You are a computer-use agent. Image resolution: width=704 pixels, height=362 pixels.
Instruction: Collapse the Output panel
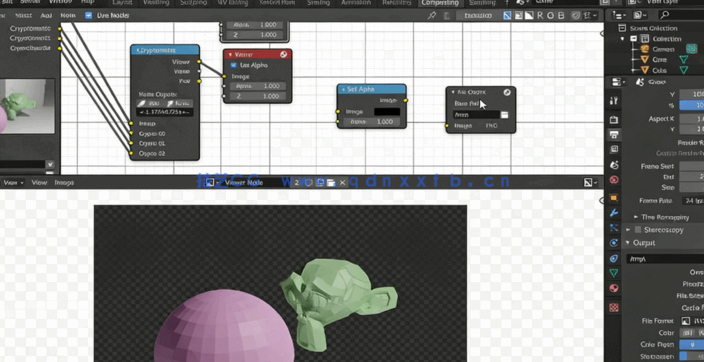pos(628,243)
